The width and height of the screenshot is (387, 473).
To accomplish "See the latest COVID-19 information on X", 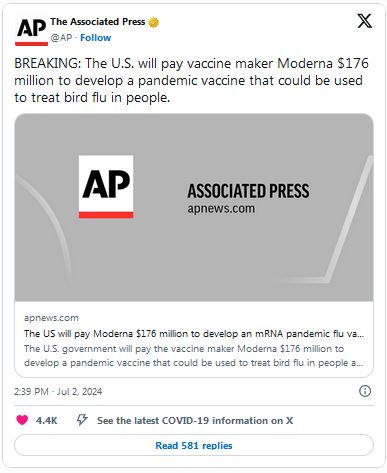I will click(x=195, y=421).
